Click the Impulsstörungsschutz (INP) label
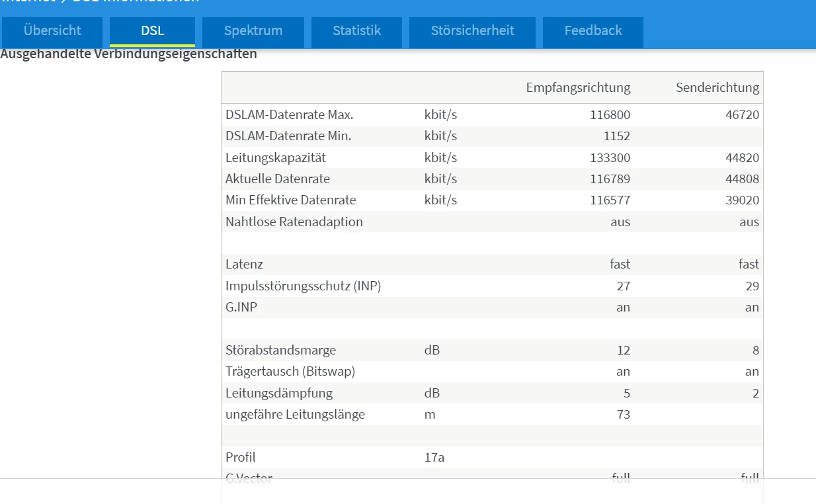The width and height of the screenshot is (816, 504). click(x=303, y=286)
